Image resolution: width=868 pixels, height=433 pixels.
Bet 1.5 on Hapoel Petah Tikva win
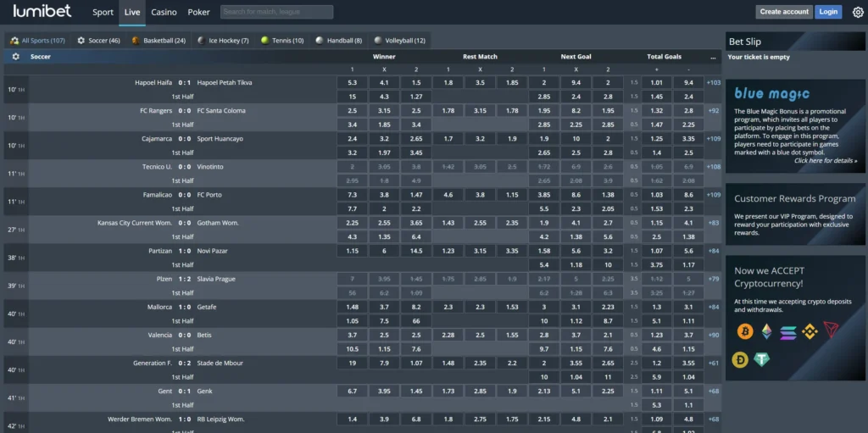pos(416,82)
